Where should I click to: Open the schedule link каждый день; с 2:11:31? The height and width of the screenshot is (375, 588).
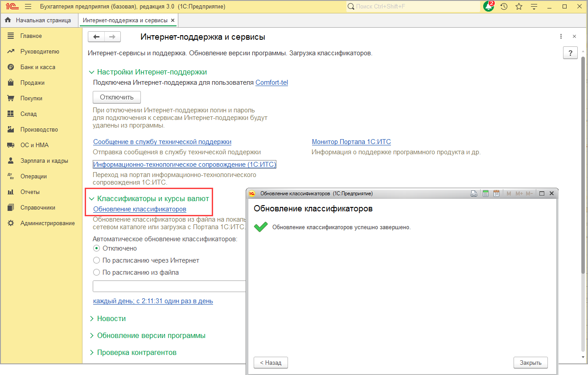(x=153, y=301)
